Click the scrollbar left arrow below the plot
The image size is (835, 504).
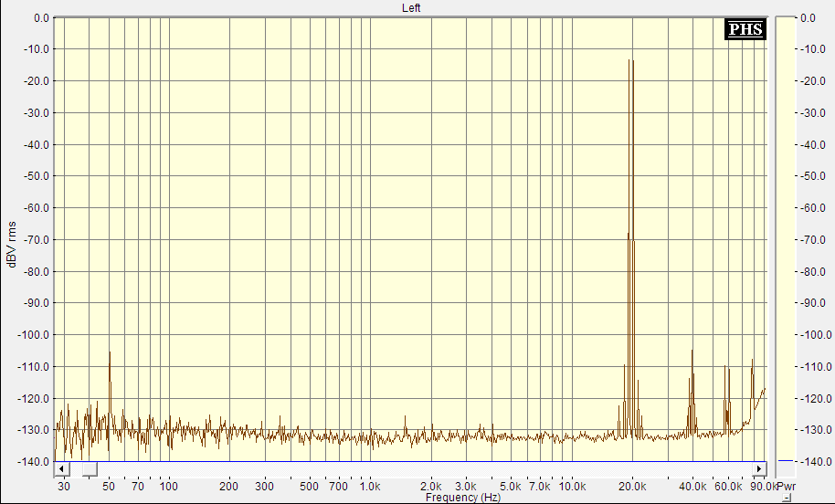62,469
